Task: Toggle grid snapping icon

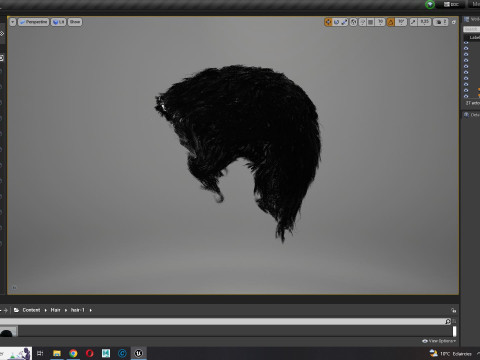Action: click(371, 22)
